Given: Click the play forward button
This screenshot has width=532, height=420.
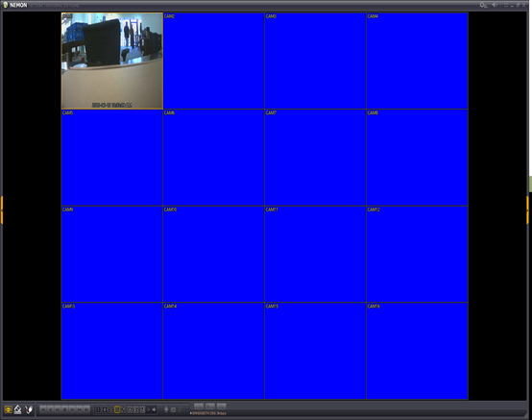Looking at the screenshot, I should coord(72,409).
